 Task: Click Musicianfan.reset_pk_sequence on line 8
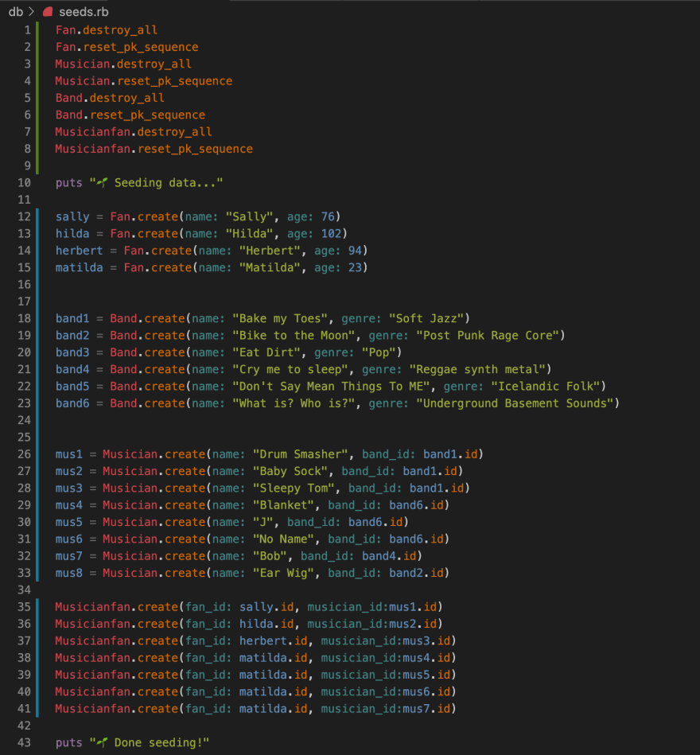(154, 149)
